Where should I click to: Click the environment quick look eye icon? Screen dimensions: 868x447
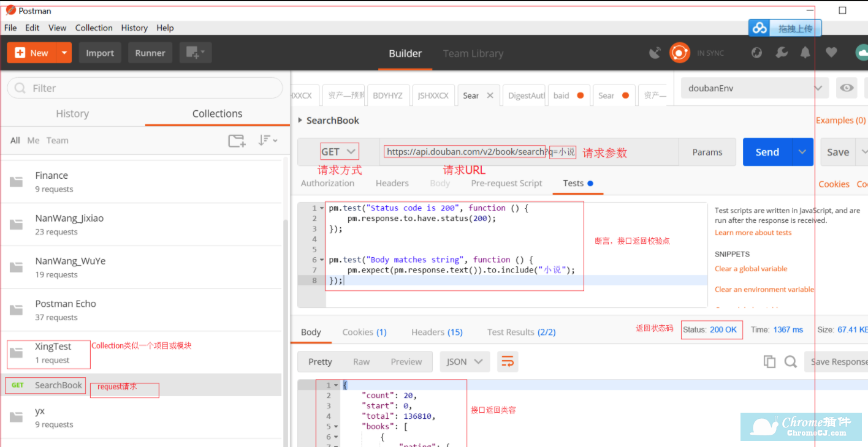pyautogui.click(x=847, y=88)
